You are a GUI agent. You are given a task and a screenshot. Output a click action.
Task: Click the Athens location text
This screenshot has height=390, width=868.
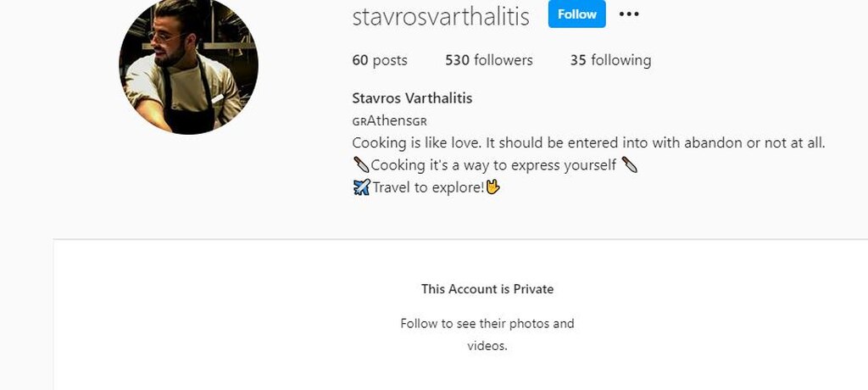(390, 120)
